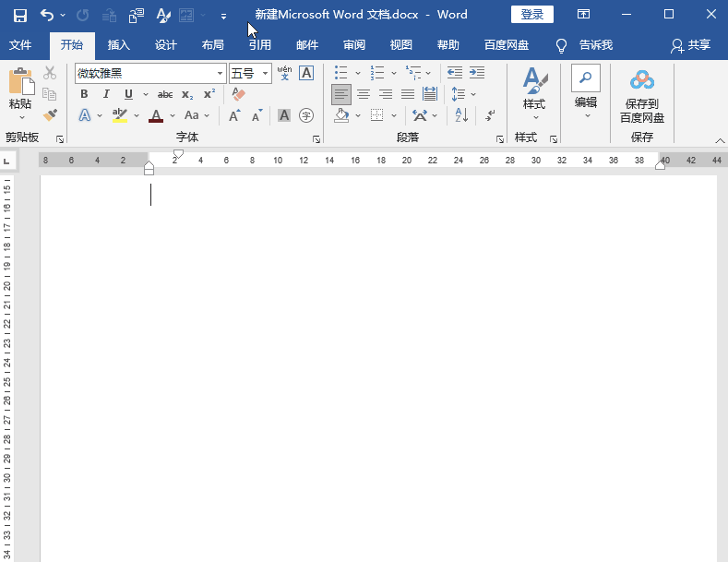This screenshot has width=728, height=562.
Task: Apply character border icon
Action: coord(306,73)
